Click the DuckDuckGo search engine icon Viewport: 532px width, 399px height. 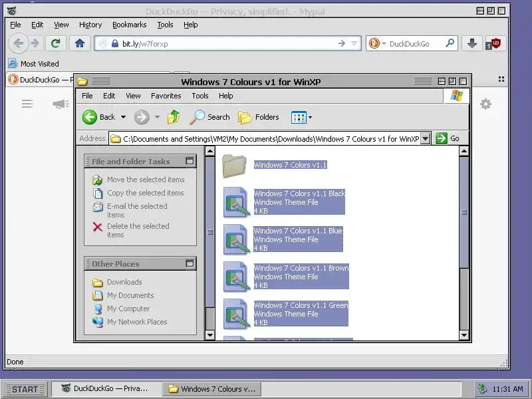coord(374,43)
